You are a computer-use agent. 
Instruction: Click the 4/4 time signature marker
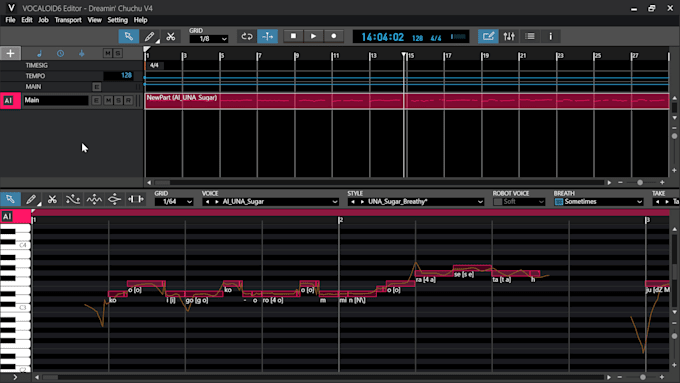click(x=154, y=65)
